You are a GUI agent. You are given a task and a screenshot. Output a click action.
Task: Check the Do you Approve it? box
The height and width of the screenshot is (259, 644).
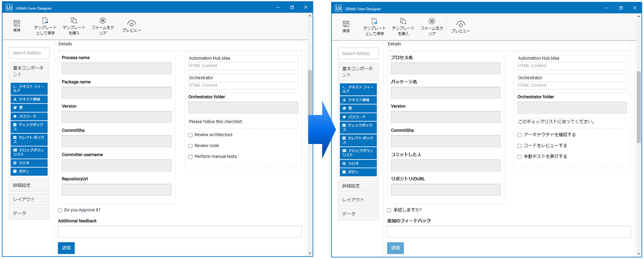(60, 210)
